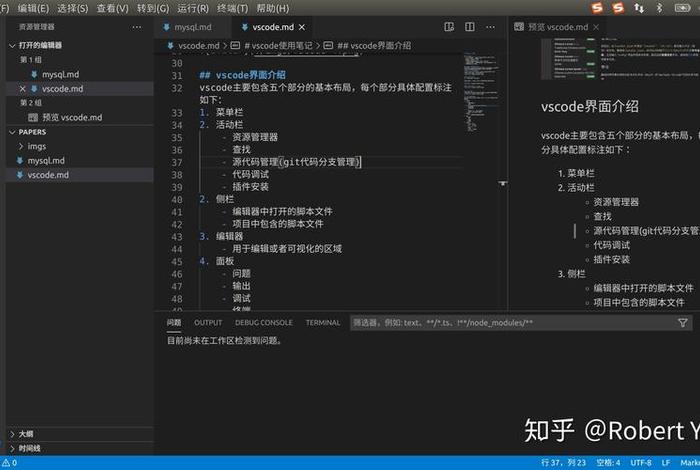The width and height of the screenshot is (700, 470).
Task: Click line number 37 in gutter
Action: click(177, 162)
